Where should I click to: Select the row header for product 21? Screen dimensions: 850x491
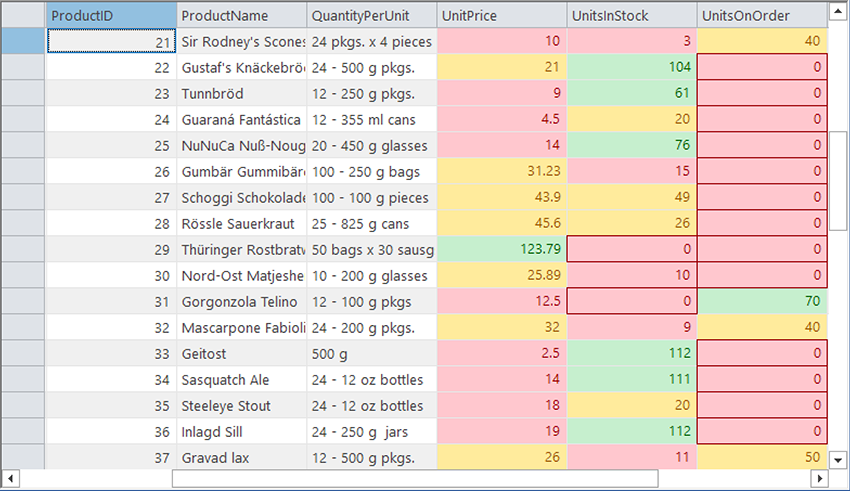click(x=24, y=41)
